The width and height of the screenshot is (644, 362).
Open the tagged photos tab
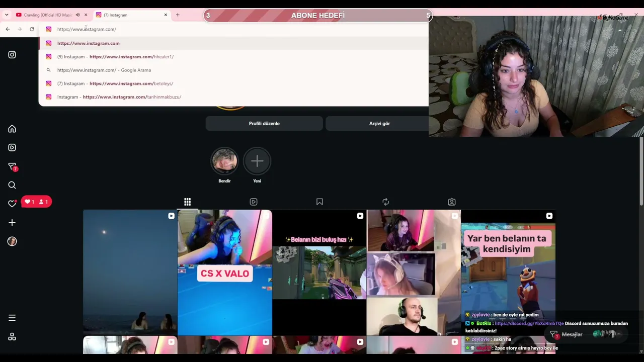pyautogui.click(x=452, y=202)
